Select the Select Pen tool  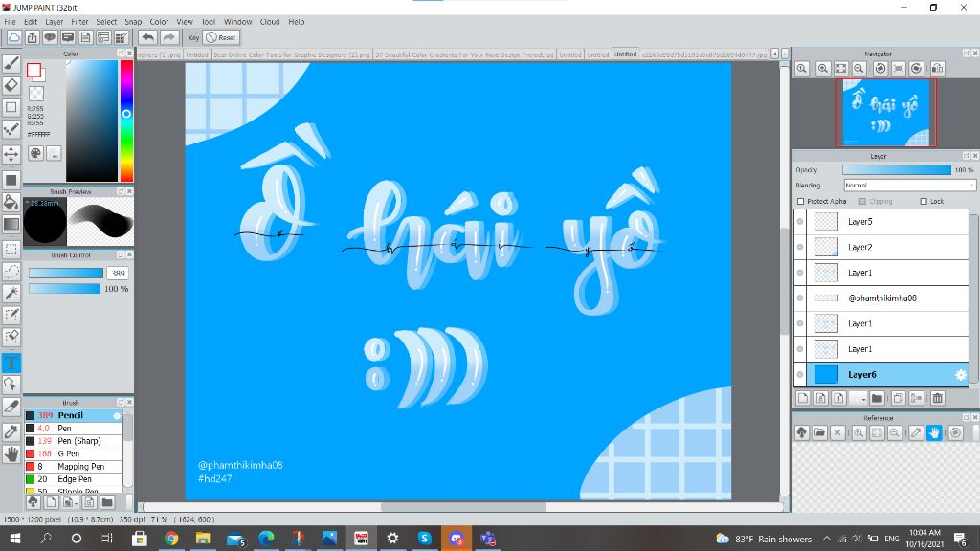click(11, 315)
